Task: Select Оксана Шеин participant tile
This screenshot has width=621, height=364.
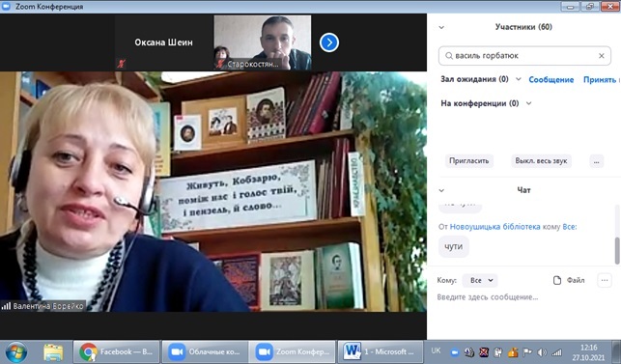Action: 163,42
